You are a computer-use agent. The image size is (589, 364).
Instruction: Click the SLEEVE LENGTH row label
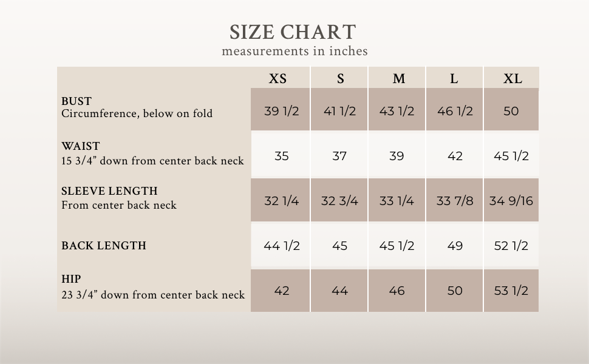109,191
